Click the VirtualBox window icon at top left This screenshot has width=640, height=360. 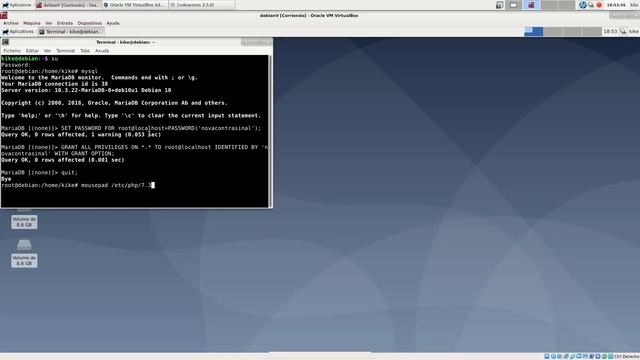pos(4,16)
